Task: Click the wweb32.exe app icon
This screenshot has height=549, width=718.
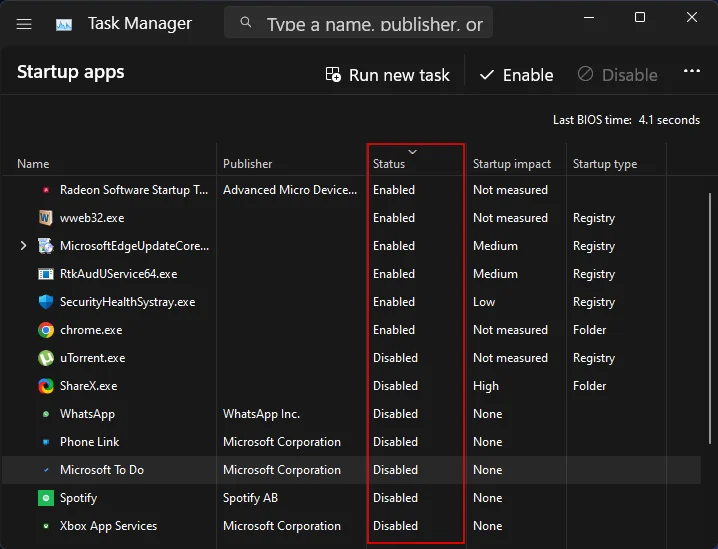Action: 45,217
